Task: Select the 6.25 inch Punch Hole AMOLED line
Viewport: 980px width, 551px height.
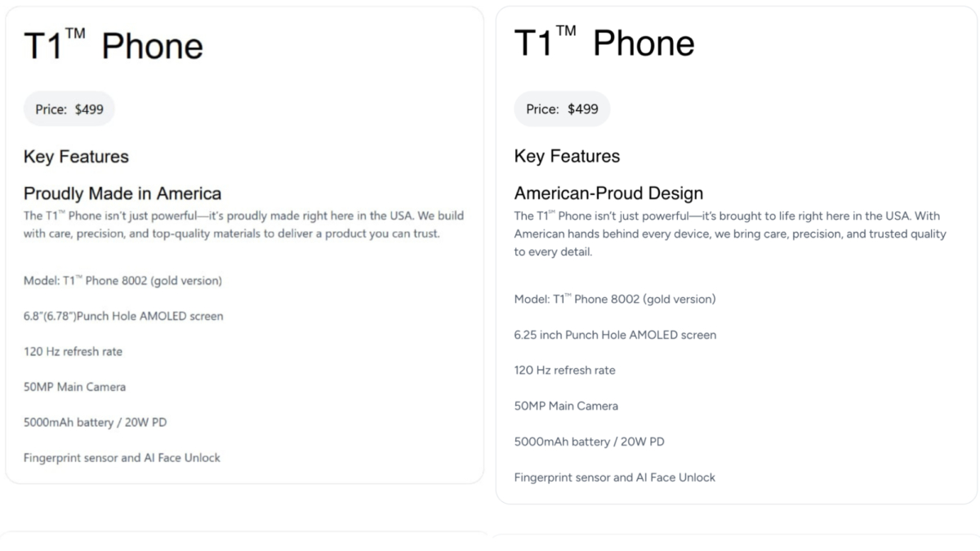Action: point(615,335)
